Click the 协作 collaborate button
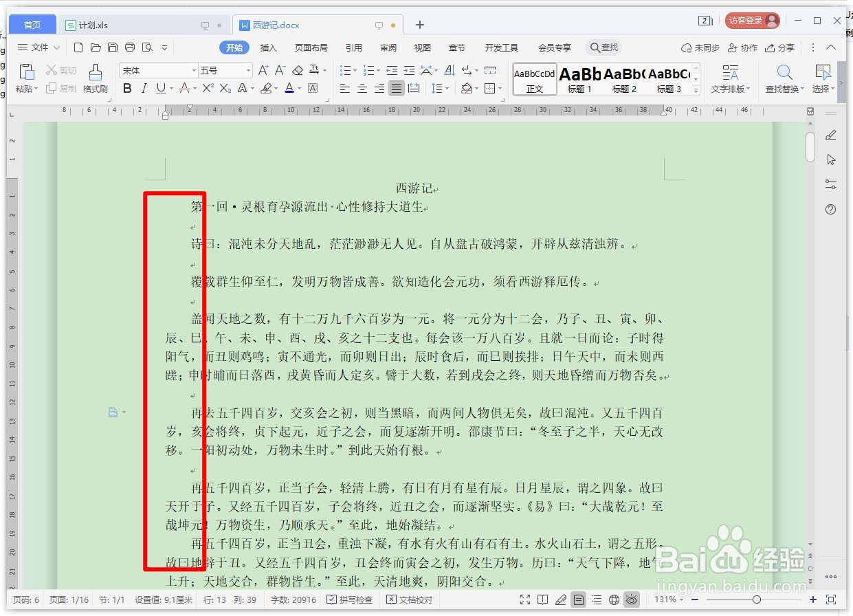853x616 pixels. point(742,47)
